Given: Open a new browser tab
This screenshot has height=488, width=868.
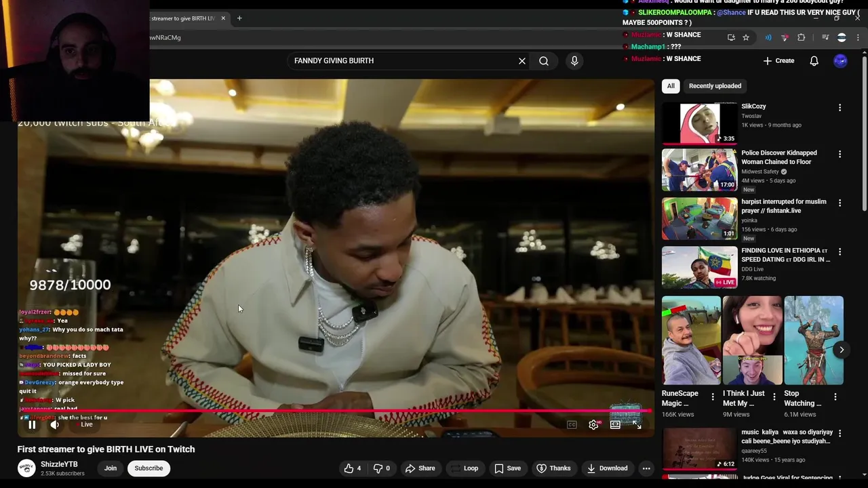Looking at the screenshot, I should click(x=239, y=18).
